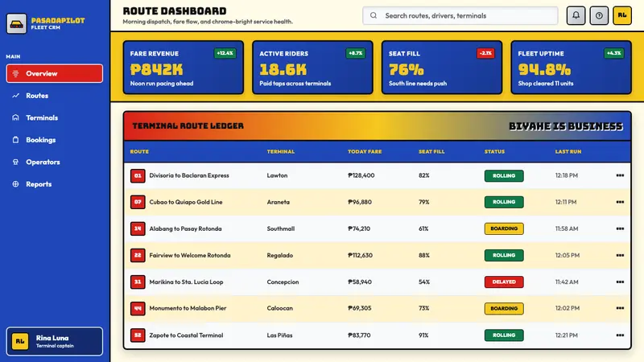This screenshot has width=644, height=362.
Task: Open Terminals in the sidebar
Action: [55, 117]
